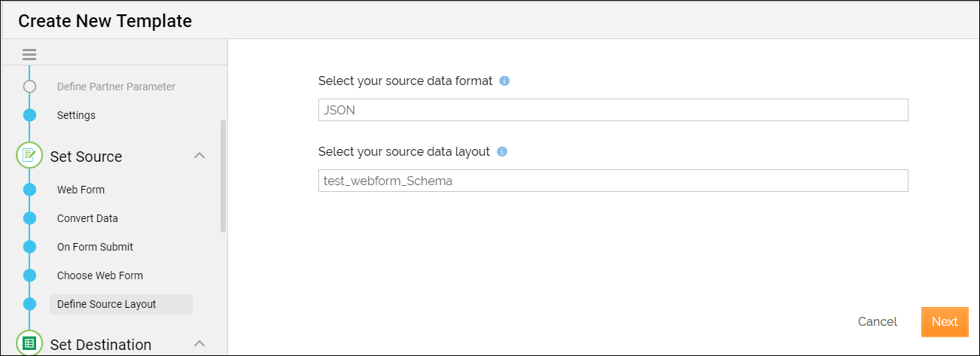Click the source data layout info icon
The image size is (980, 356).
pyautogui.click(x=502, y=151)
